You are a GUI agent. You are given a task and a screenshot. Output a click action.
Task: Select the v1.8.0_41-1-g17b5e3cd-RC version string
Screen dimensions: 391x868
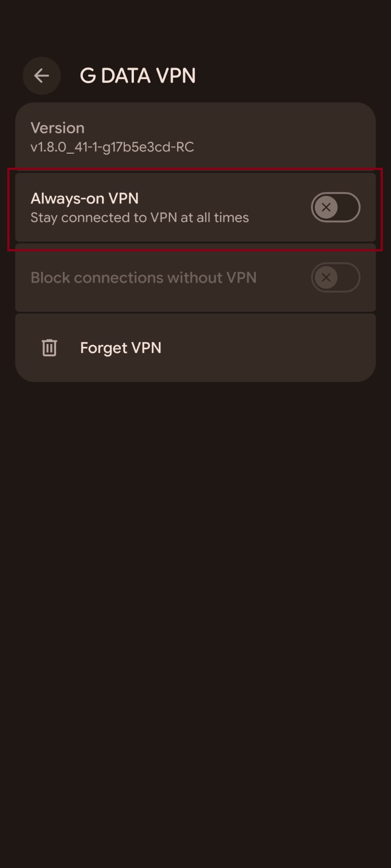[112, 147]
